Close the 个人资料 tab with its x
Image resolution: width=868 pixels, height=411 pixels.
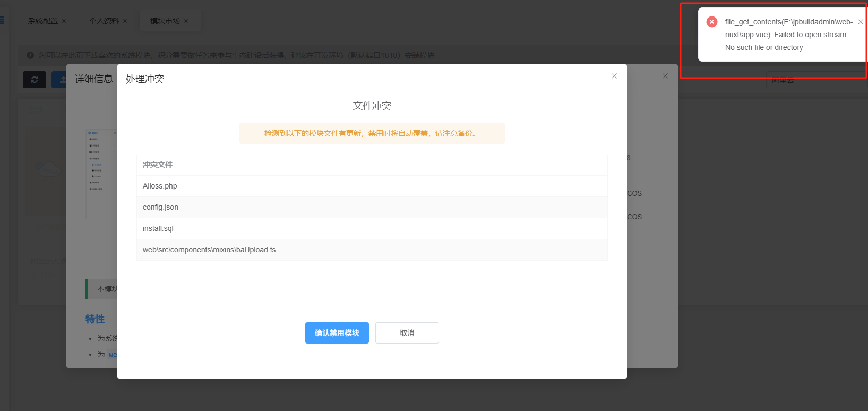click(x=125, y=21)
